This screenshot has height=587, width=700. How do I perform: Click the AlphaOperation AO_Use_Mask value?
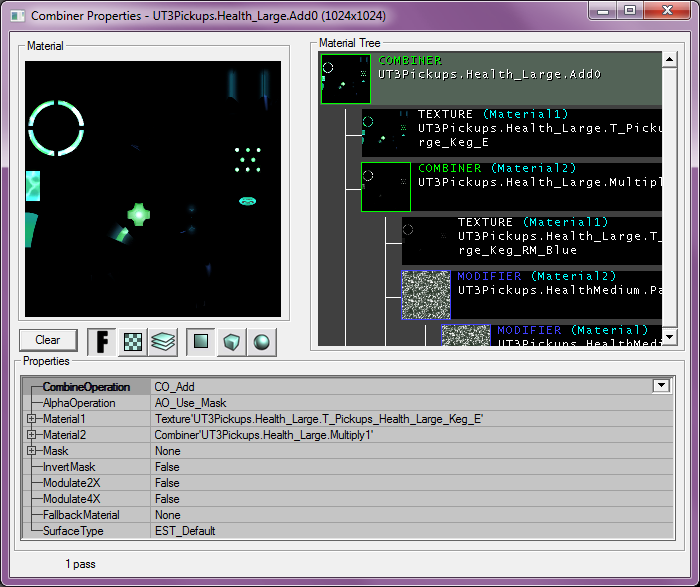pos(190,403)
